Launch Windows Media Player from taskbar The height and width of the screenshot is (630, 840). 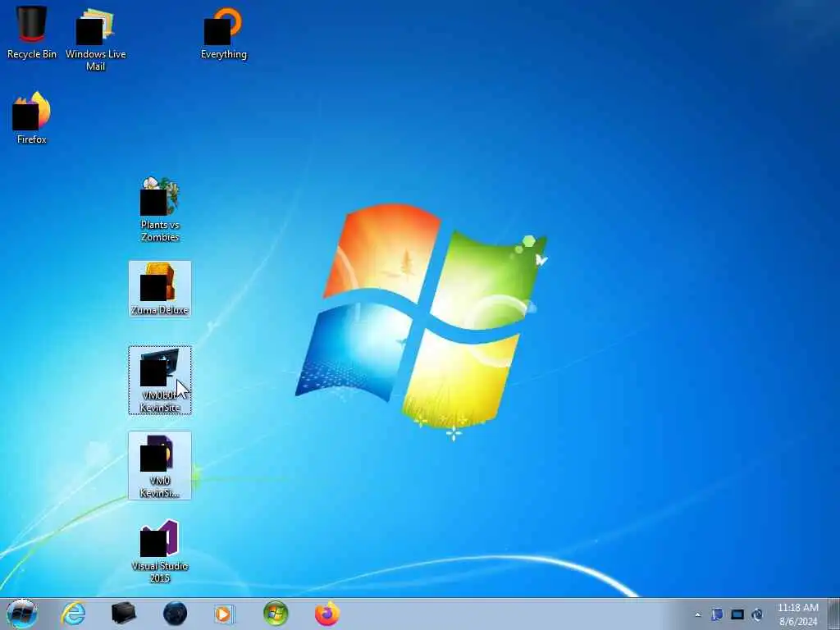coord(224,614)
